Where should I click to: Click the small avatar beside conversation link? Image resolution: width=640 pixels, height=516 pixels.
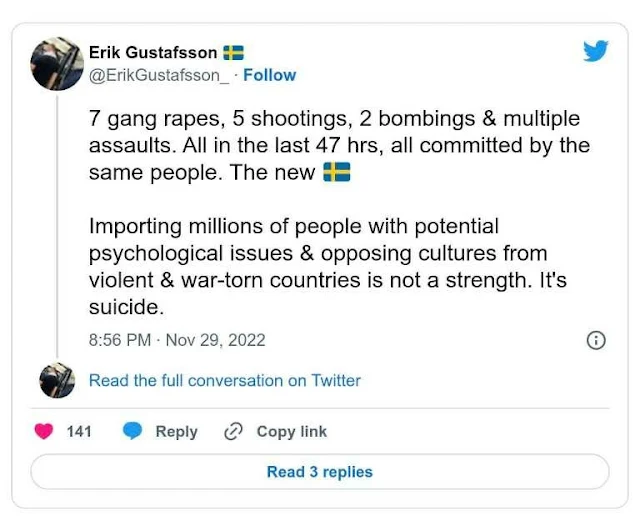click(57, 380)
